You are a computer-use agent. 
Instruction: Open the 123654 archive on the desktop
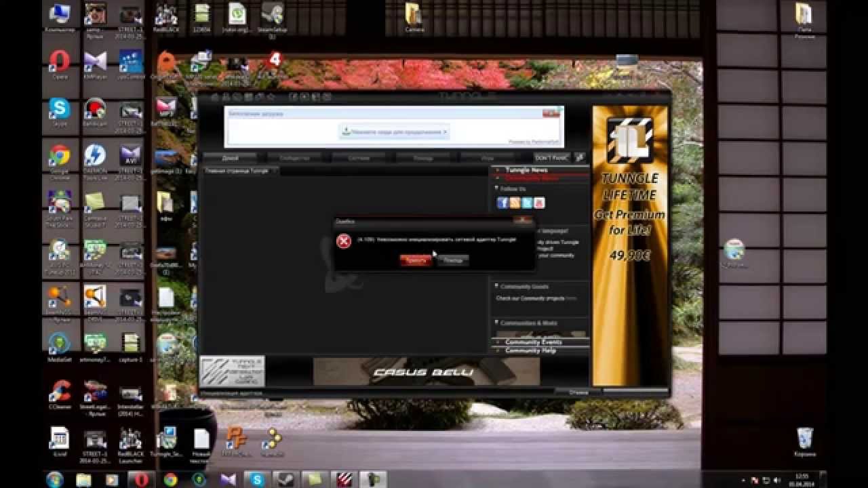click(201, 18)
